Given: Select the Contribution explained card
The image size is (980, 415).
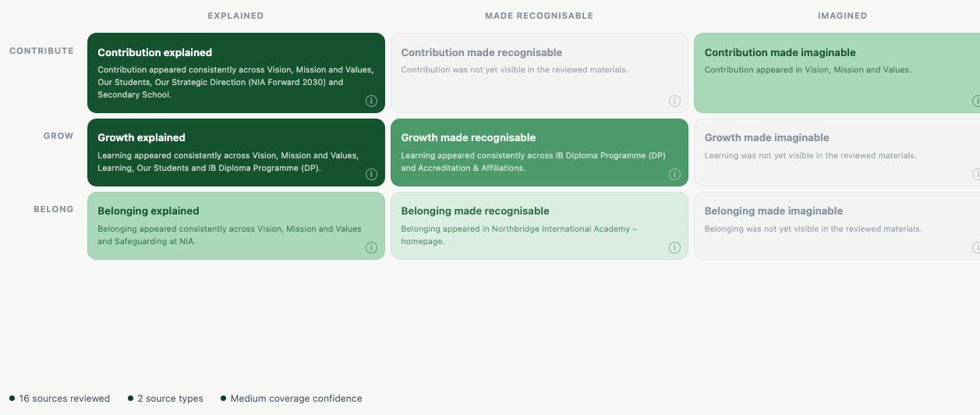Looking at the screenshot, I should click(236, 73).
